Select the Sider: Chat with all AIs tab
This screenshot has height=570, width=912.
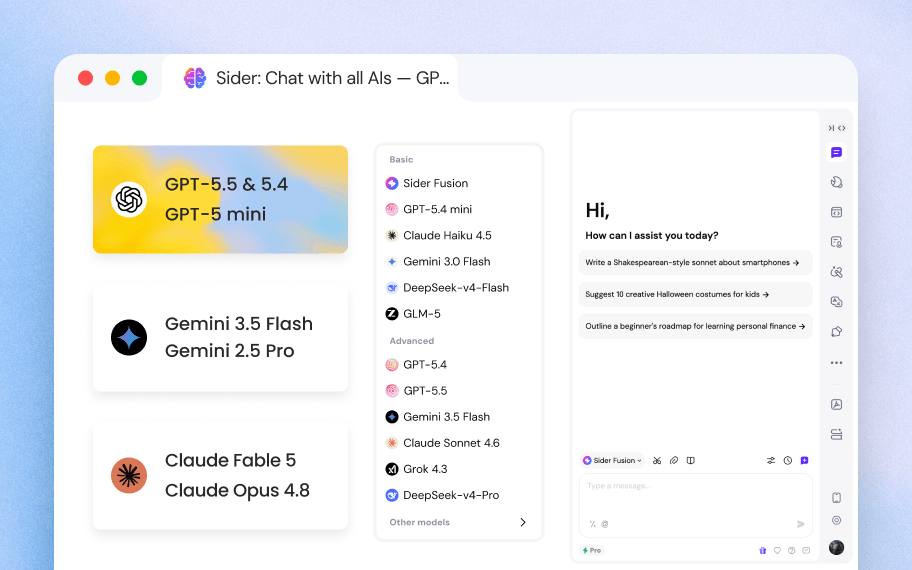click(310, 78)
